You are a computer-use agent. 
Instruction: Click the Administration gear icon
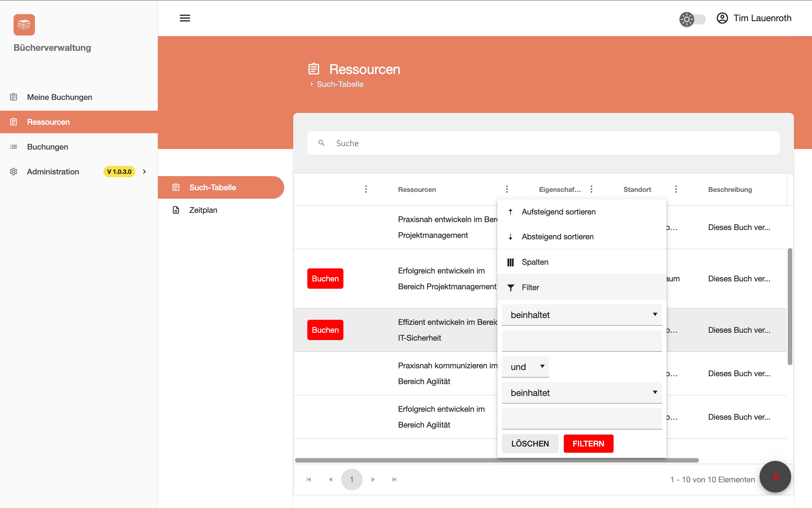coord(14,172)
